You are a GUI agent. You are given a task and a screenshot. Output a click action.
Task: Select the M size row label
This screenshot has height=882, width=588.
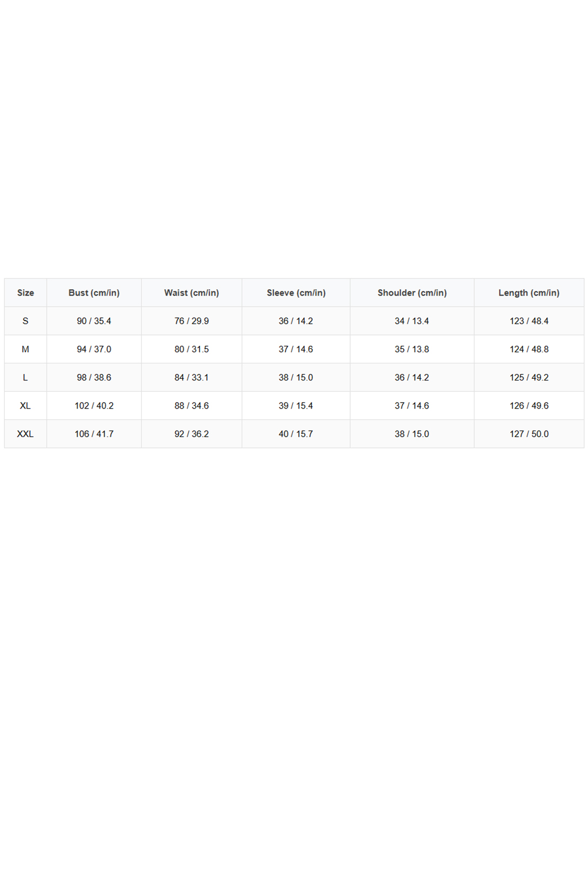pyautogui.click(x=25, y=349)
